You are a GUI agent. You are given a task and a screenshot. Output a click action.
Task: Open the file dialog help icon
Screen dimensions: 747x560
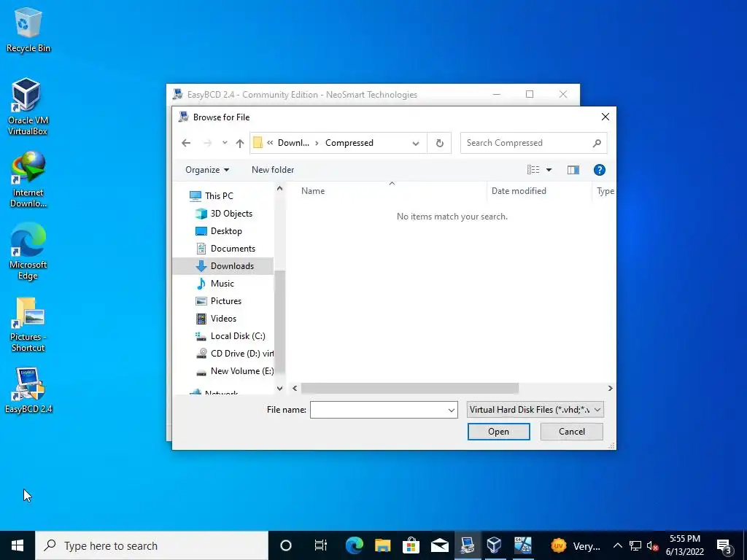click(x=600, y=170)
